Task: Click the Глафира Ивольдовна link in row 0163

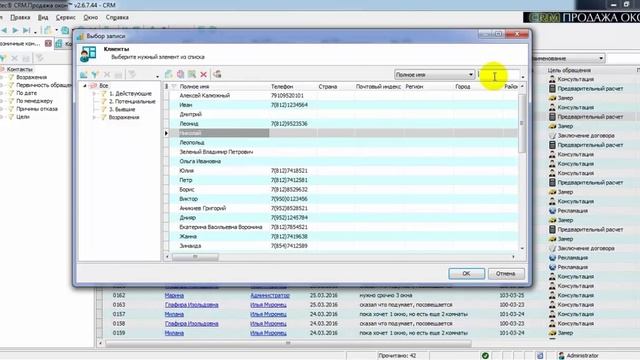Action: click(191, 304)
